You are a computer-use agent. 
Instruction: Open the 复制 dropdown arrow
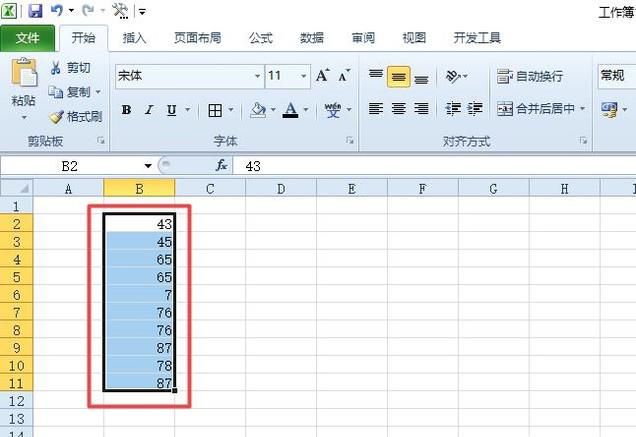[x=98, y=92]
